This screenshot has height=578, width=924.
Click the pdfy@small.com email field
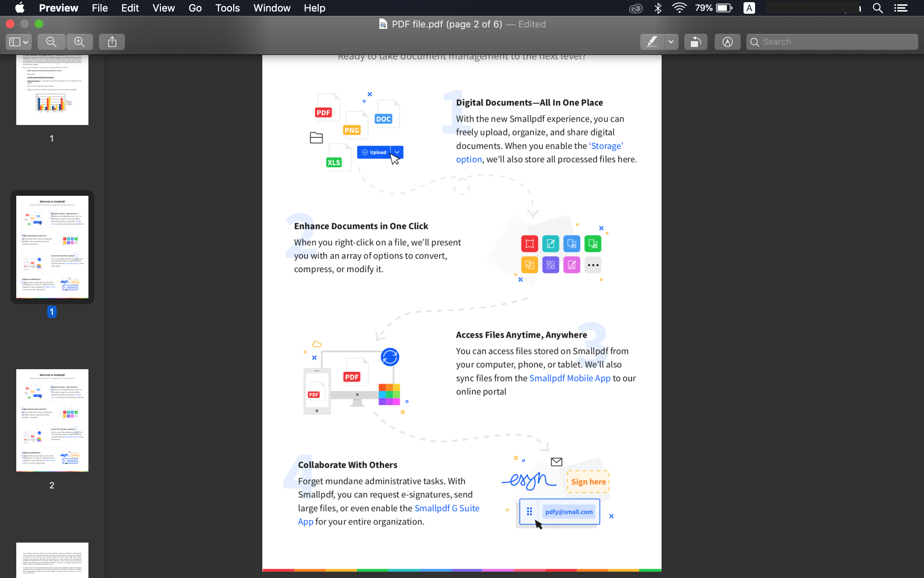pyautogui.click(x=569, y=512)
